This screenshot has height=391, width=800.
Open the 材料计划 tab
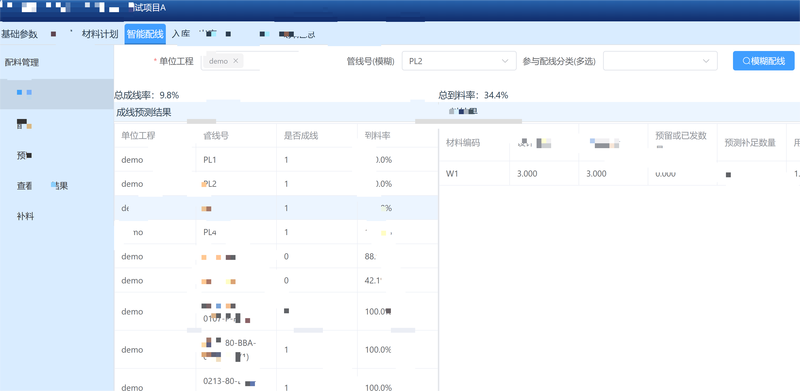pyautogui.click(x=100, y=34)
